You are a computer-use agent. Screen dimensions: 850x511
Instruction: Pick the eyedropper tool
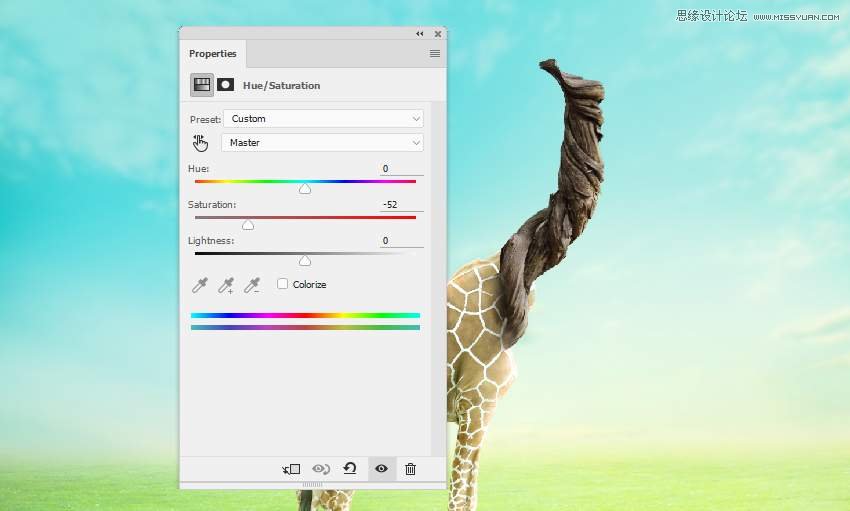click(x=200, y=285)
